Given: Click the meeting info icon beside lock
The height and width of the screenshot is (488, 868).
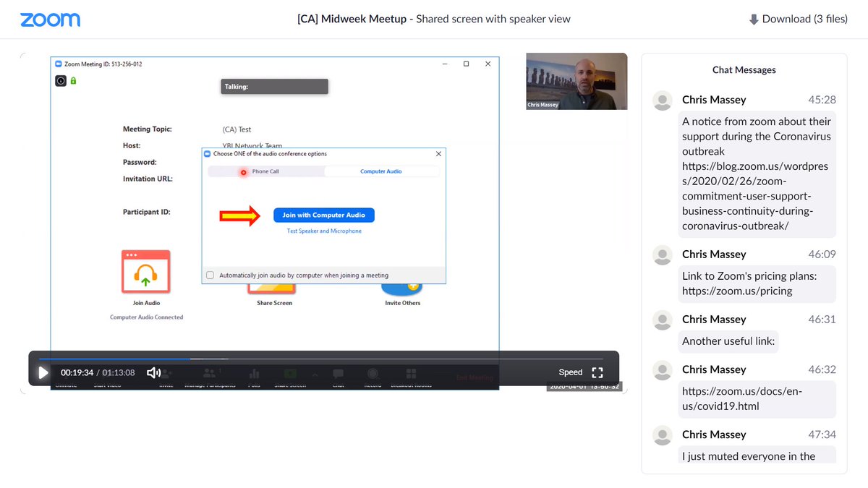Looking at the screenshot, I should 61,81.
